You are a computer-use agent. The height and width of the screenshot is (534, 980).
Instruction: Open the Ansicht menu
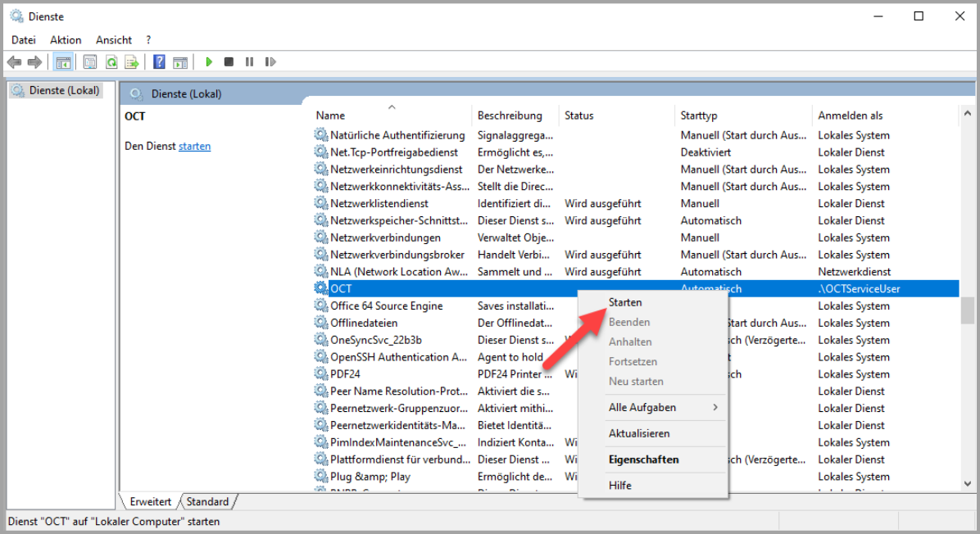(114, 39)
